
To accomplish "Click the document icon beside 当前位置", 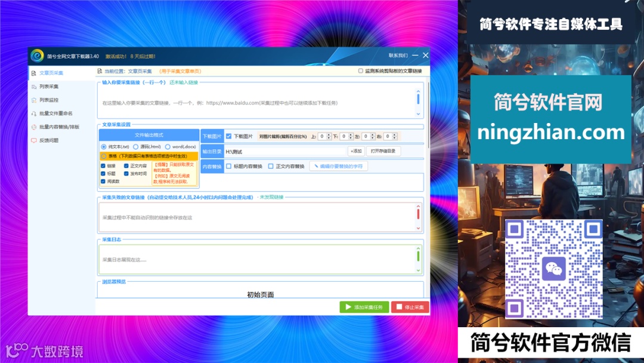I will (100, 71).
